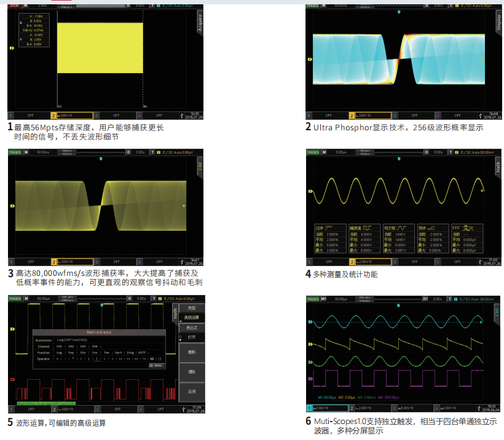
Task: Click 5.00µs timebase on measurement screen
Action: (x=341, y=152)
